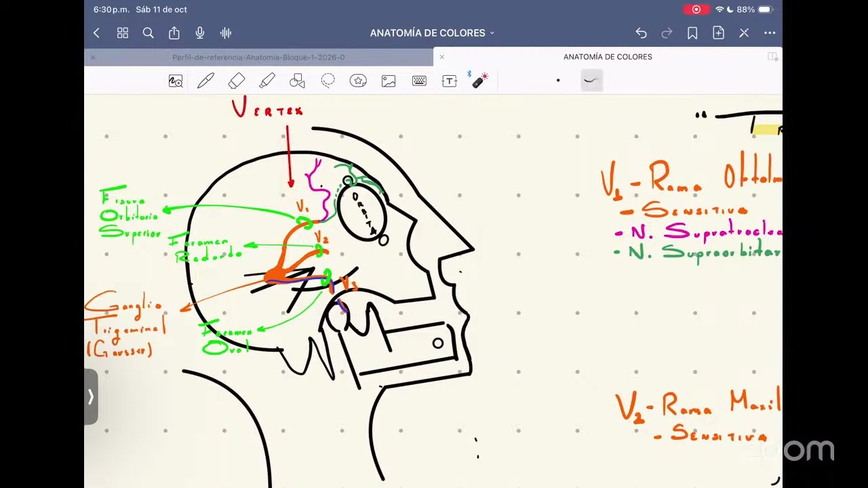868x488 pixels.
Task: Open the stickers/elements tool
Action: [358, 81]
